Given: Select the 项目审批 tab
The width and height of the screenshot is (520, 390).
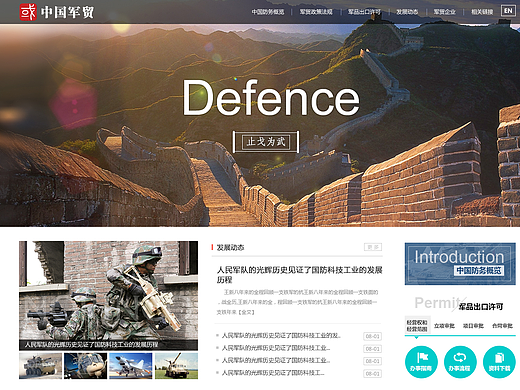Looking at the screenshot, I should click(x=473, y=326).
